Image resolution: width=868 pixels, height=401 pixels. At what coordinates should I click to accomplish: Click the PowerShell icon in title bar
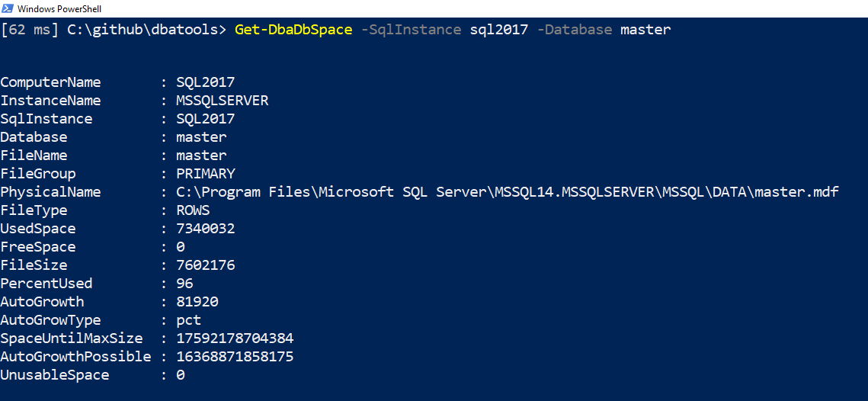pyautogui.click(x=8, y=8)
